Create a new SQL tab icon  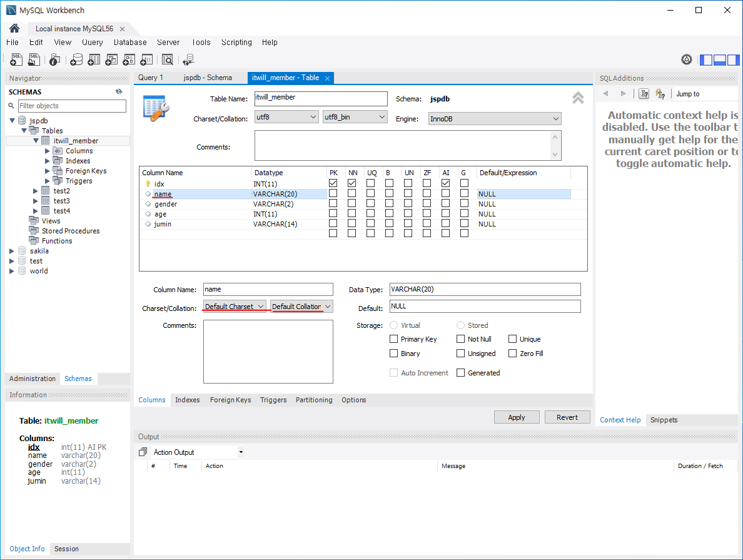(16, 59)
